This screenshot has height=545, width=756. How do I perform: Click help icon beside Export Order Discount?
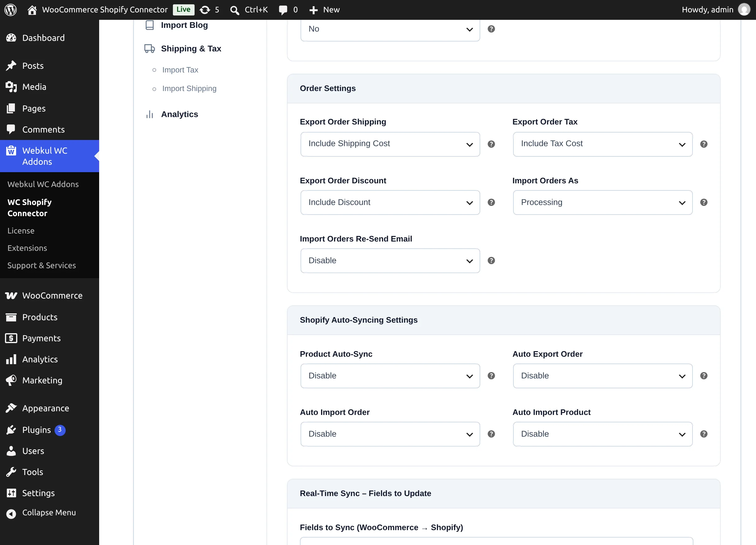(491, 203)
